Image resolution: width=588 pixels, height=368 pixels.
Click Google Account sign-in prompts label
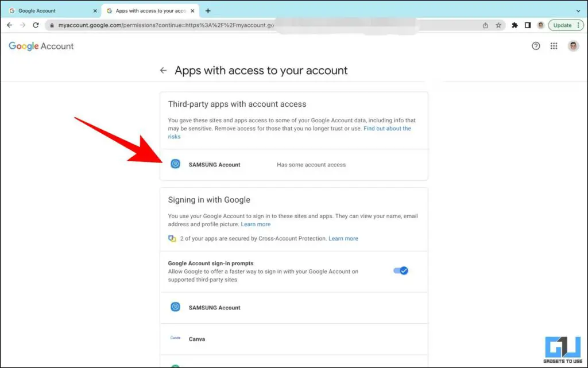211,264
